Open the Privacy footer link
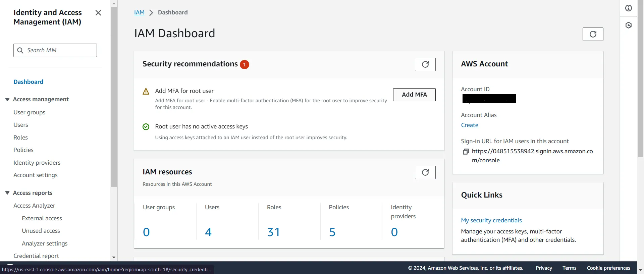The height and width of the screenshot is (274, 644). pyautogui.click(x=544, y=268)
